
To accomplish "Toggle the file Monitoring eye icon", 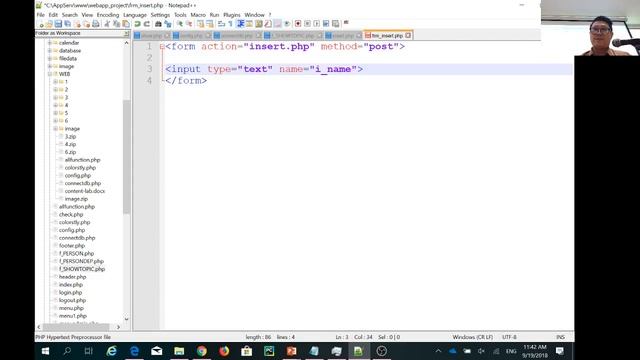I will (x=287, y=24).
